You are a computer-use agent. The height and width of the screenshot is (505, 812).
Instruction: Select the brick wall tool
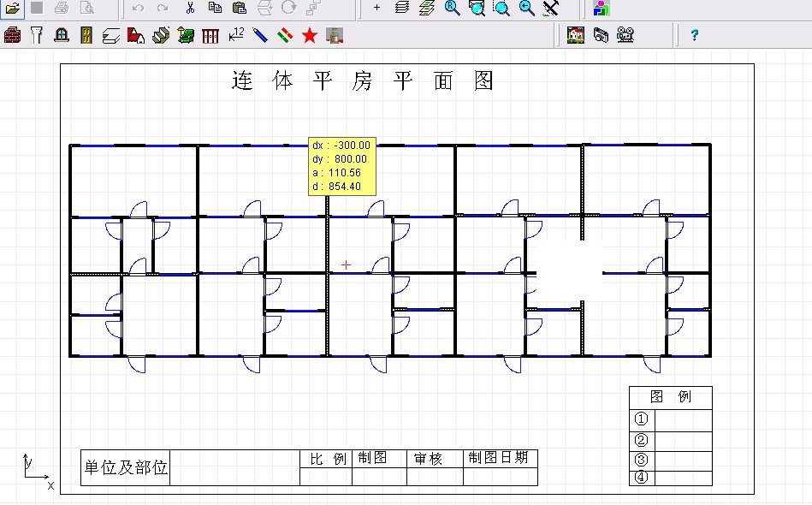pos(13,35)
